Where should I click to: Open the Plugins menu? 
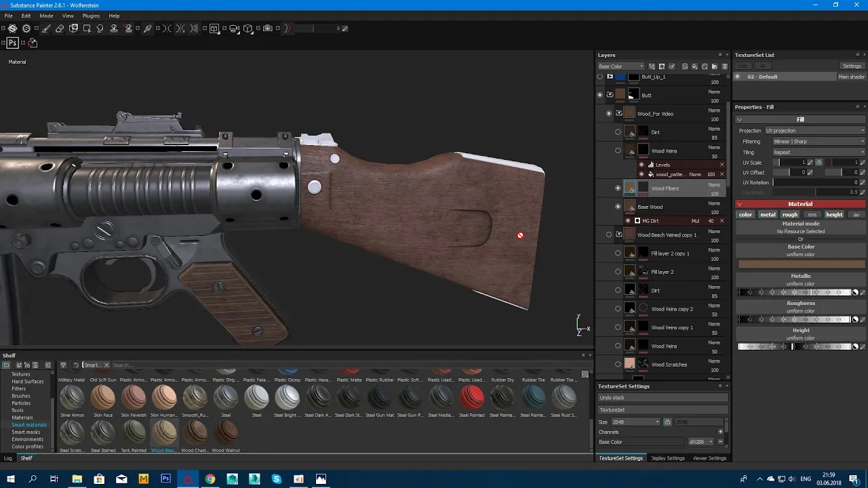tap(91, 16)
